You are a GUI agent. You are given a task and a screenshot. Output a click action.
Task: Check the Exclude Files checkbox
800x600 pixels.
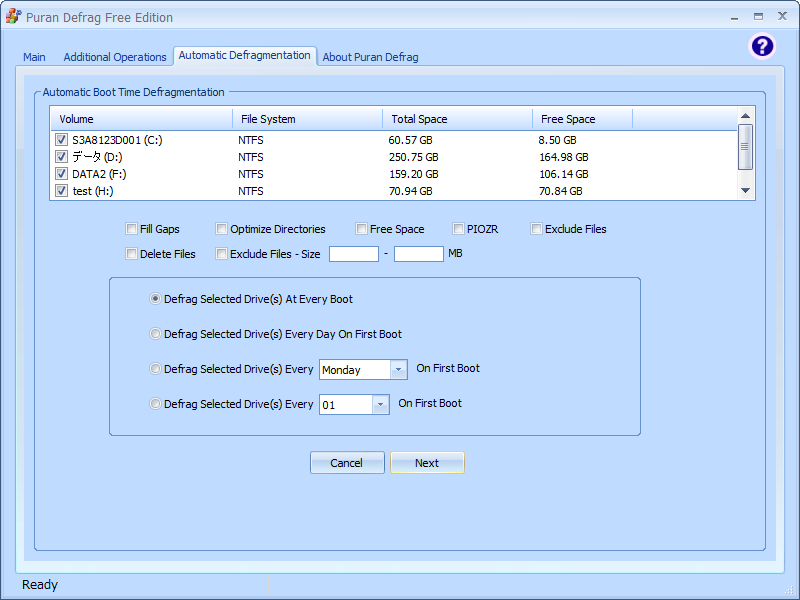(x=536, y=229)
